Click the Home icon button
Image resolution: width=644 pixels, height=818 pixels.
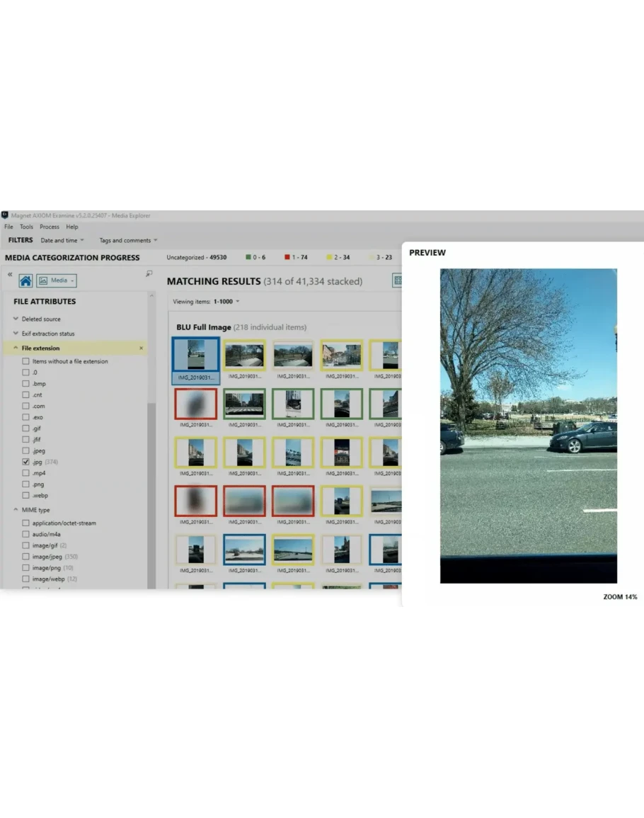point(25,280)
